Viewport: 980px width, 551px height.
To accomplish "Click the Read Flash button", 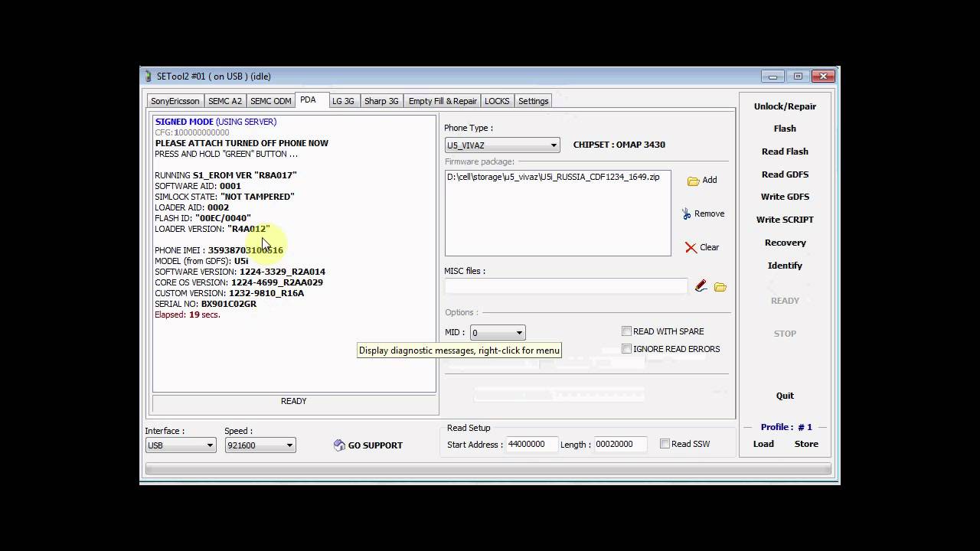I will (x=785, y=152).
